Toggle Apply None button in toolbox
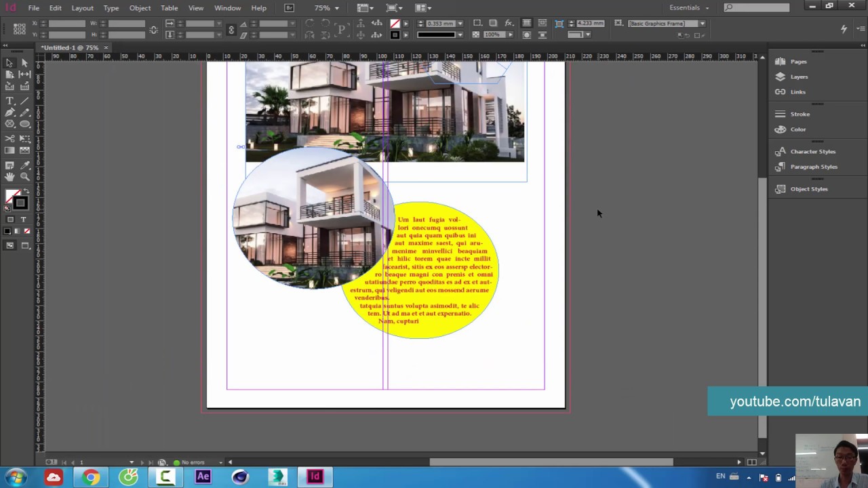This screenshot has width=868, height=488. click(x=26, y=231)
